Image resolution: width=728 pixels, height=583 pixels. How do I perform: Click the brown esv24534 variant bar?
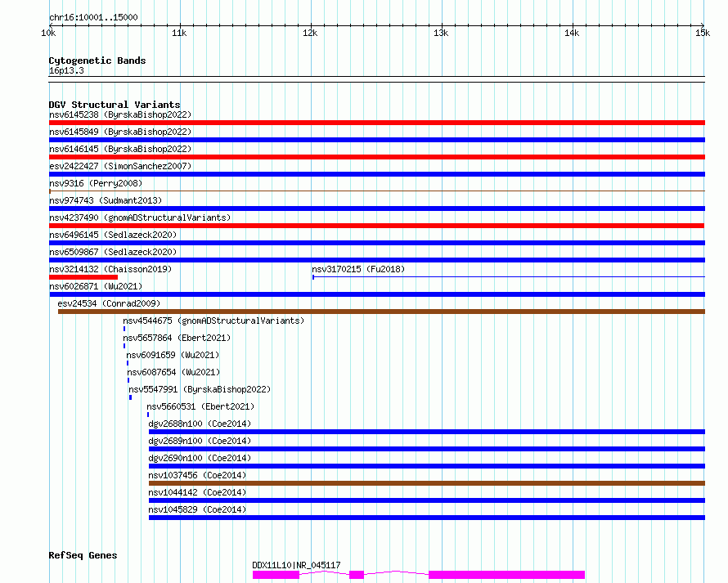[x=382, y=312]
